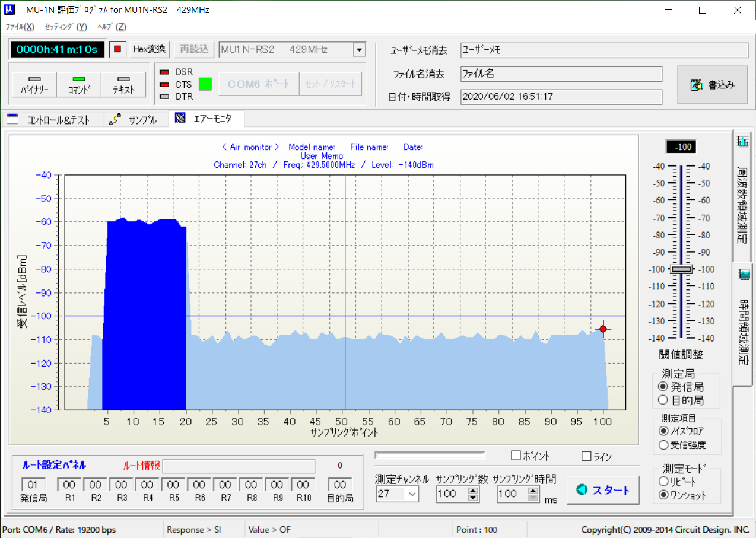Viewport: 756px width, 538px height.
Task: Open the Help (ヘルプ) menu
Action: 112,27
